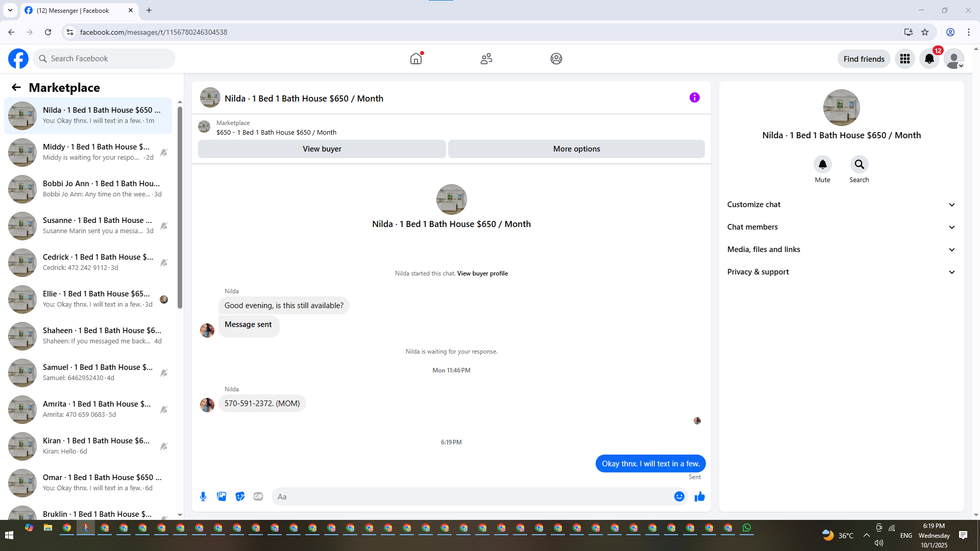The height and width of the screenshot is (551, 980).
Task: Show hidden system tray icons chevron
Action: [x=866, y=535]
